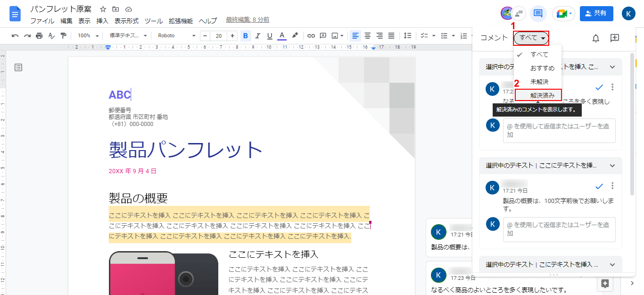The width and height of the screenshot is (644, 295).
Task: Justify the text
Action: tap(391, 35)
